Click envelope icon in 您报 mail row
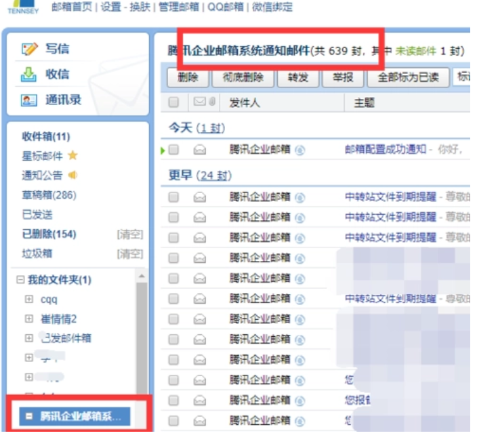This screenshot has height=448, width=477. (x=200, y=401)
